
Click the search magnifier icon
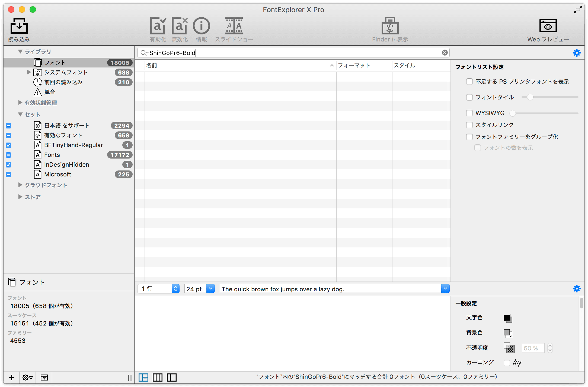click(x=143, y=53)
